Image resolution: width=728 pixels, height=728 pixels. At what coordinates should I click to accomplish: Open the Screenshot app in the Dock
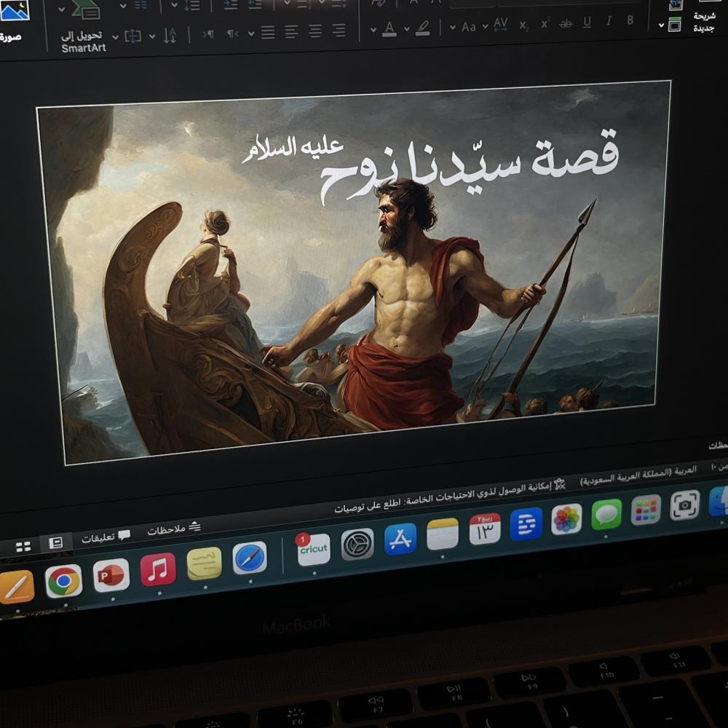(685, 505)
